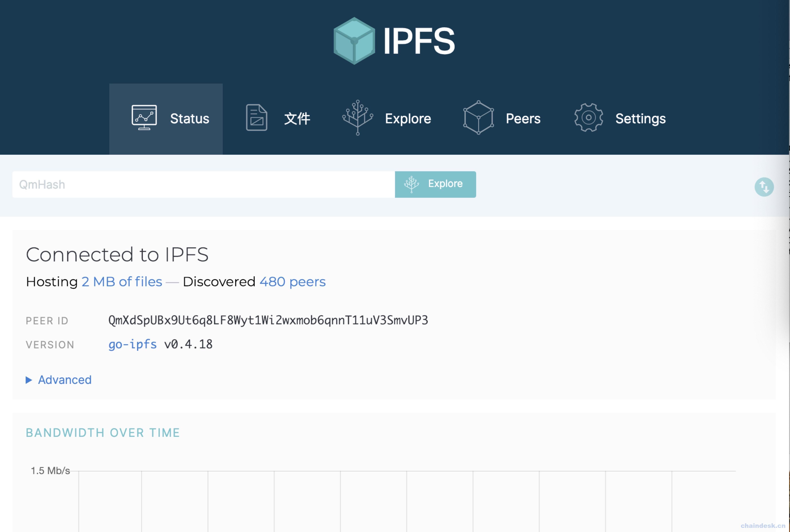This screenshot has height=532, width=790.
Task: Click the tree icon inside Explore button
Action: (411, 184)
